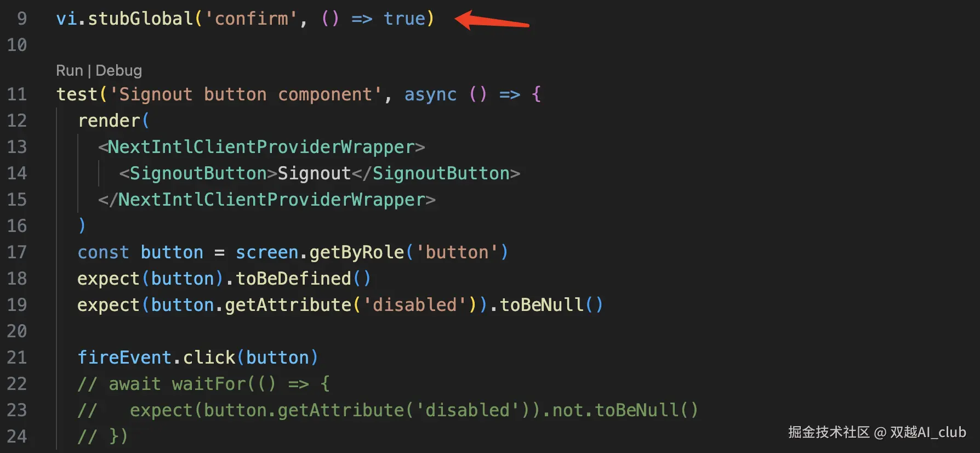This screenshot has height=453, width=980.
Task: Click the 'Signout button component' test title string
Action: (x=246, y=94)
